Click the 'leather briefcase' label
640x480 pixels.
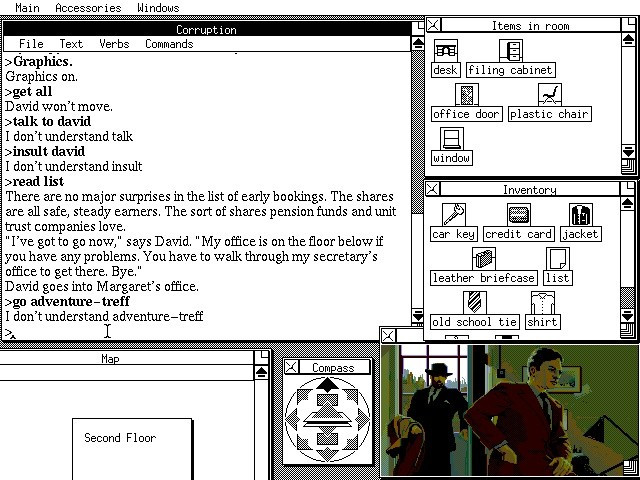484,278
